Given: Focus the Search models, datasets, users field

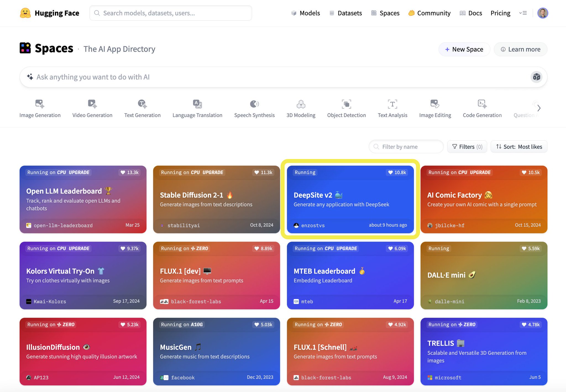Looking at the screenshot, I should pos(171,13).
